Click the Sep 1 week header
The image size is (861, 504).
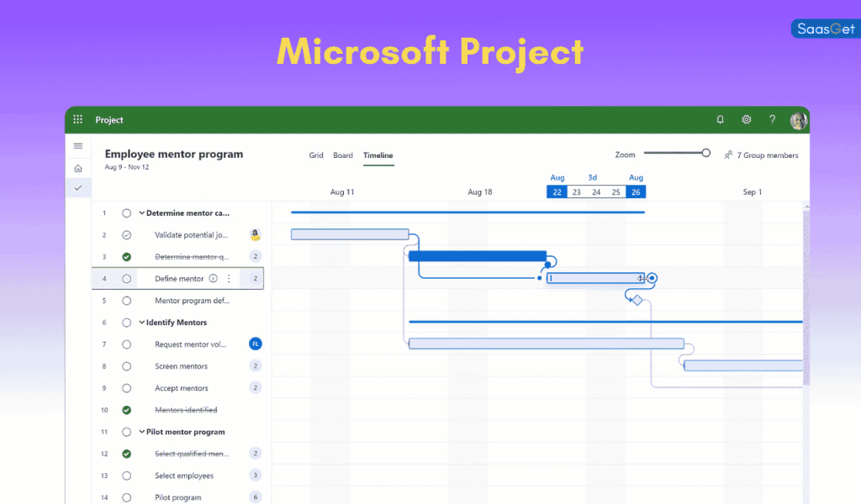[753, 192]
